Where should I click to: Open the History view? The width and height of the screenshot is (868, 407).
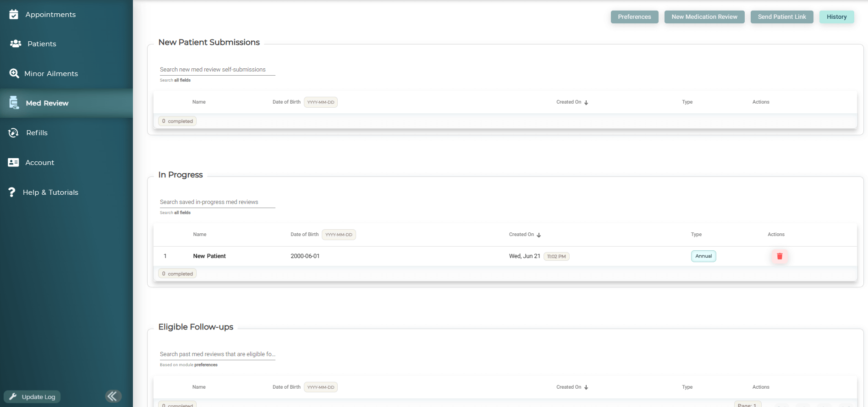coord(836,17)
